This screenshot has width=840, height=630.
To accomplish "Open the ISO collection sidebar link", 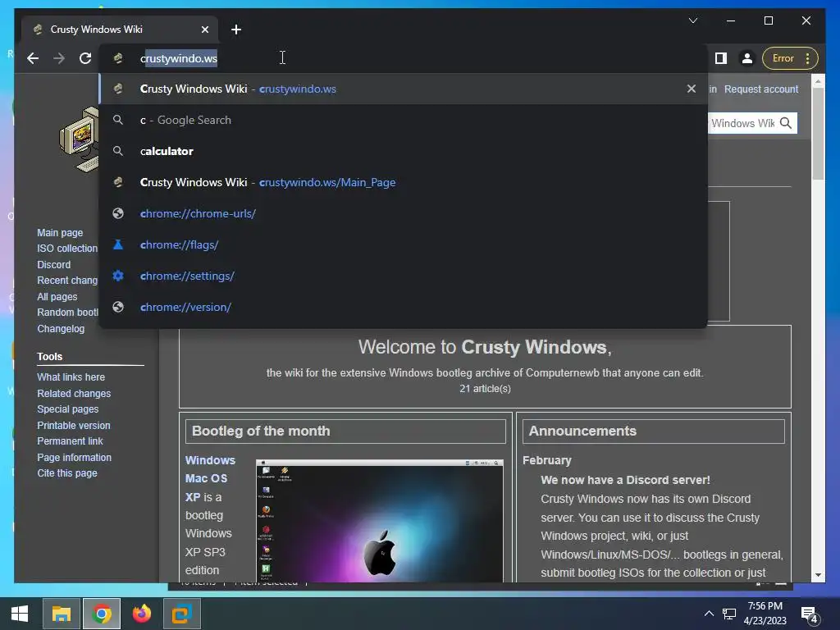I will point(67,248).
